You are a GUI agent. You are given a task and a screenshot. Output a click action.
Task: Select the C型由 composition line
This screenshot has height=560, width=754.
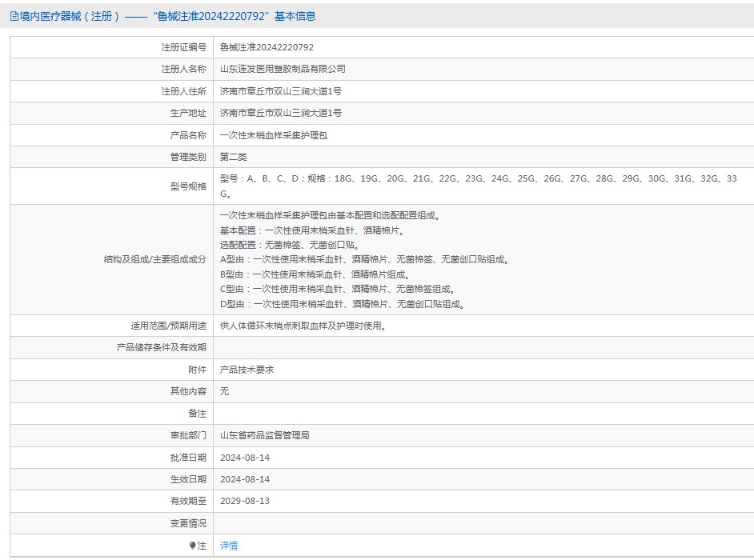(x=338, y=289)
